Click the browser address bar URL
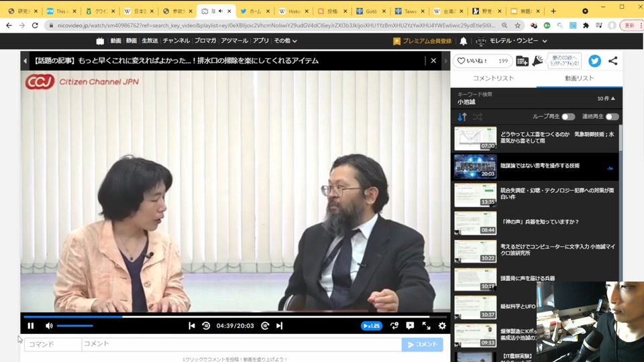Screen dimensions: 644x362 click(x=276, y=25)
